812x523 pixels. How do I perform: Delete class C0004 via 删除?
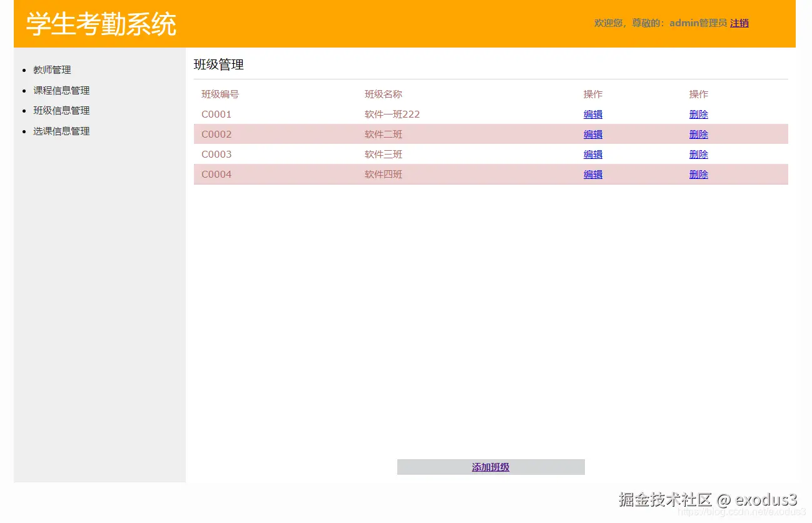[x=699, y=175]
